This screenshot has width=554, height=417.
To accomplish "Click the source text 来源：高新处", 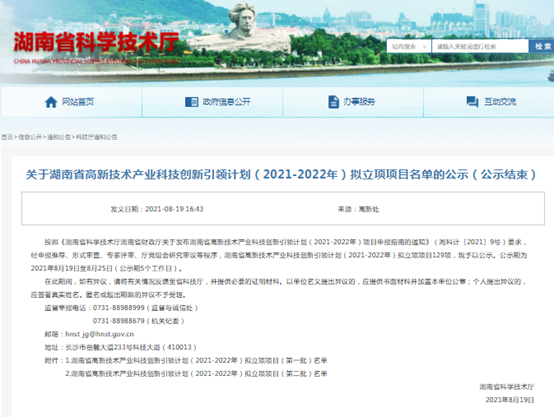I will [x=358, y=209].
